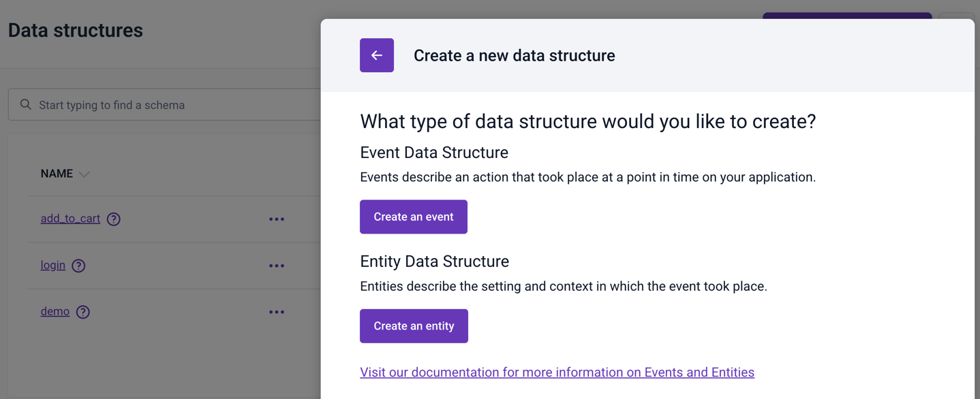Toggle sort chevron beside NAME column
Viewport: 980px width, 399px height.
tap(84, 174)
